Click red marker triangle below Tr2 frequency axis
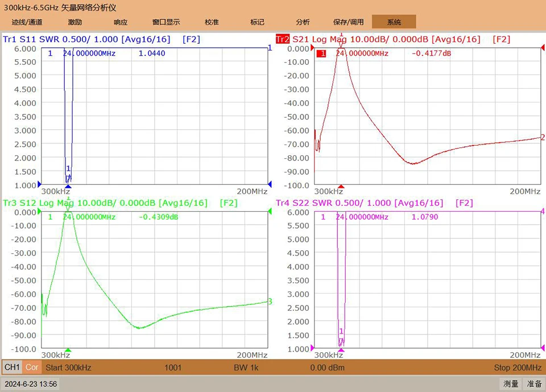Viewport: 546px width, 392px height. 341,187
